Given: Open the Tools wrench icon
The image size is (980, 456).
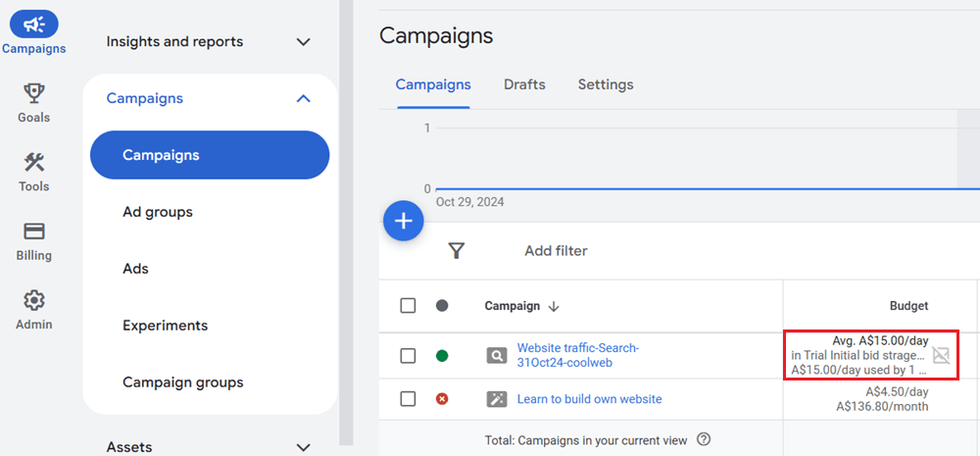Looking at the screenshot, I should (x=33, y=162).
